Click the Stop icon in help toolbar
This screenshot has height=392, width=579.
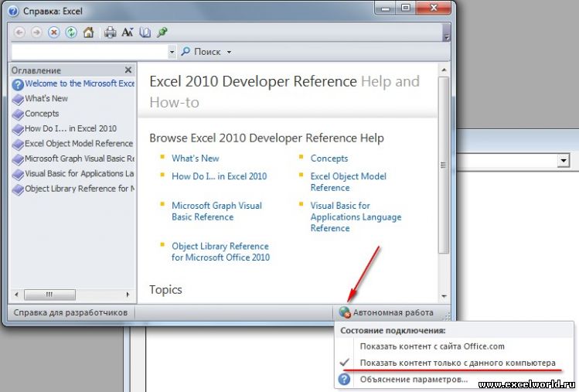tap(53, 32)
